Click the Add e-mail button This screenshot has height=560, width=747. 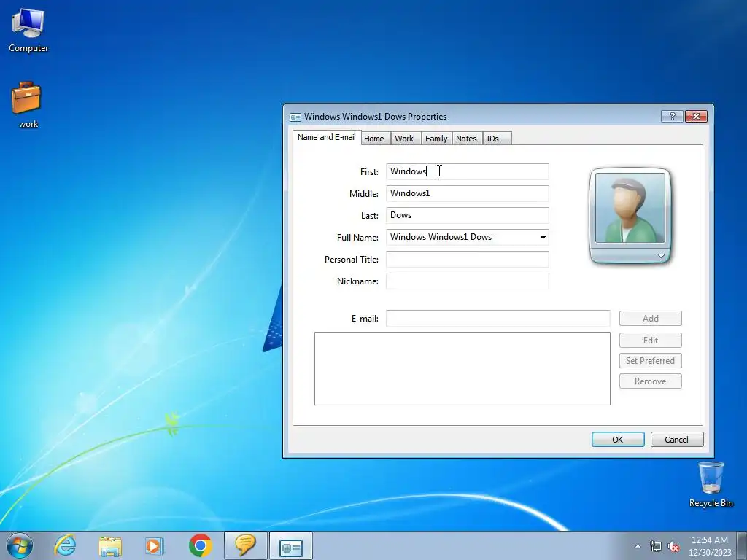click(x=650, y=319)
